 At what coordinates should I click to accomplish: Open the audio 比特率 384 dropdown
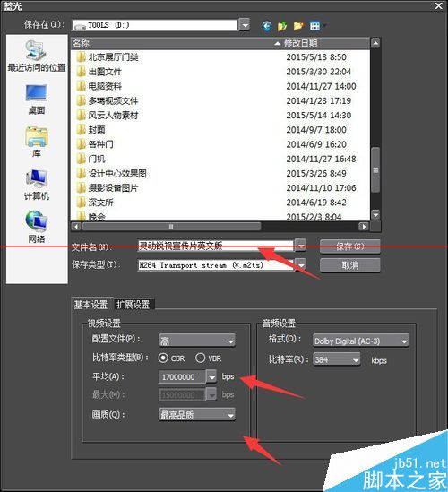pyautogui.click(x=337, y=359)
